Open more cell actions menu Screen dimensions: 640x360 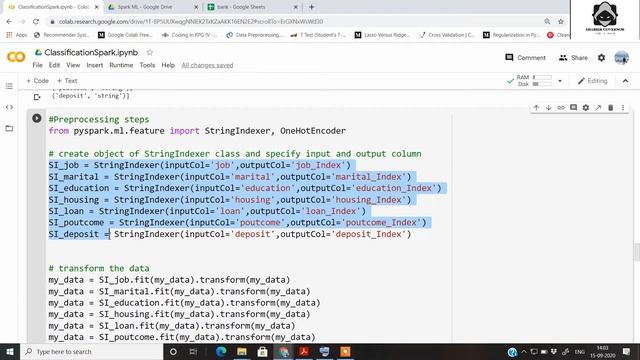click(623, 107)
